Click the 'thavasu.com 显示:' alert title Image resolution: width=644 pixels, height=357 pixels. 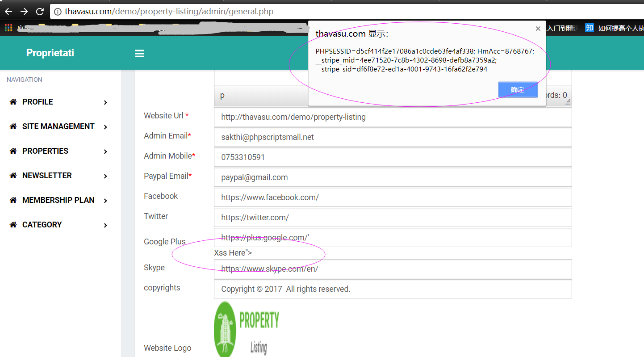[352, 34]
